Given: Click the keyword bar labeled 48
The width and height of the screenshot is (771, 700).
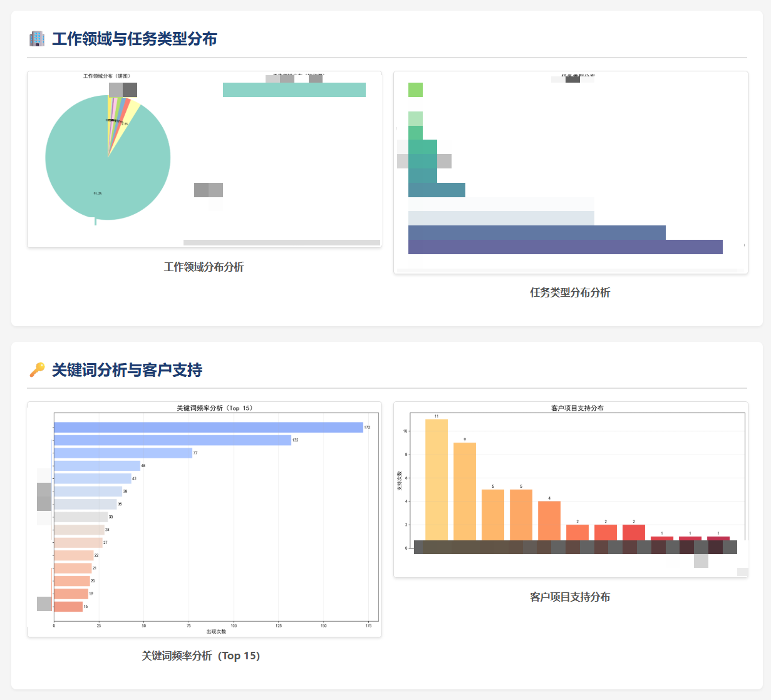Looking at the screenshot, I should [x=97, y=466].
